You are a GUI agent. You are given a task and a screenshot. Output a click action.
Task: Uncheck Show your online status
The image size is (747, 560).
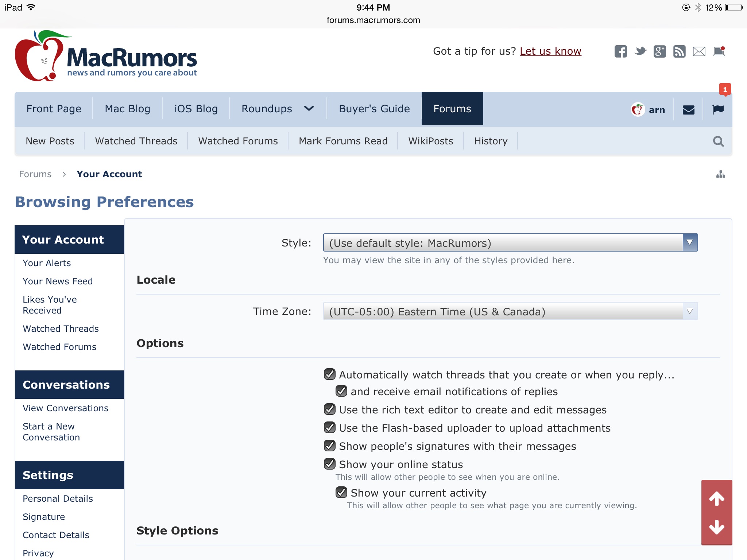coord(330,464)
